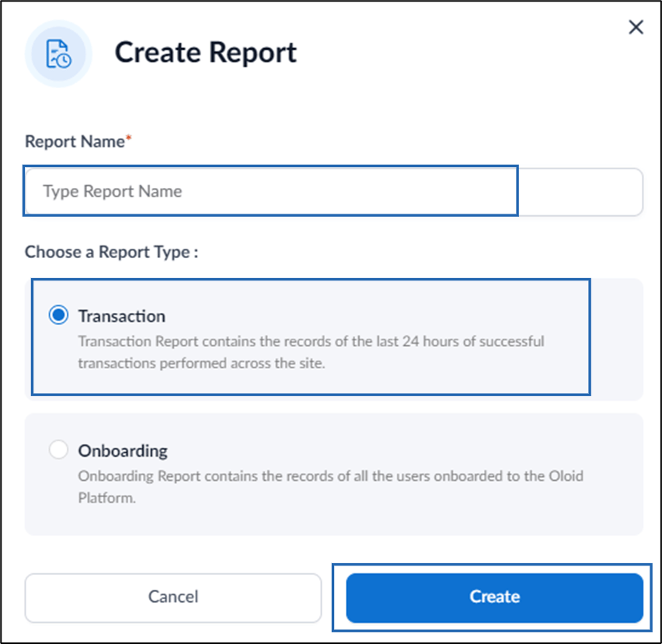Click the Create button
The width and height of the screenshot is (662, 644).
coord(494,597)
